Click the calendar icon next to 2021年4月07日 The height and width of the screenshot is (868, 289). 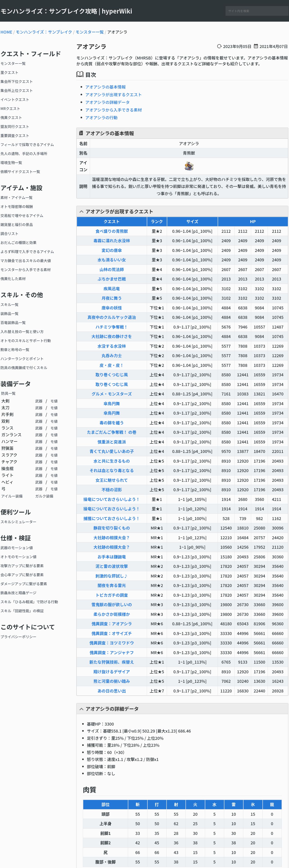[x=256, y=46]
